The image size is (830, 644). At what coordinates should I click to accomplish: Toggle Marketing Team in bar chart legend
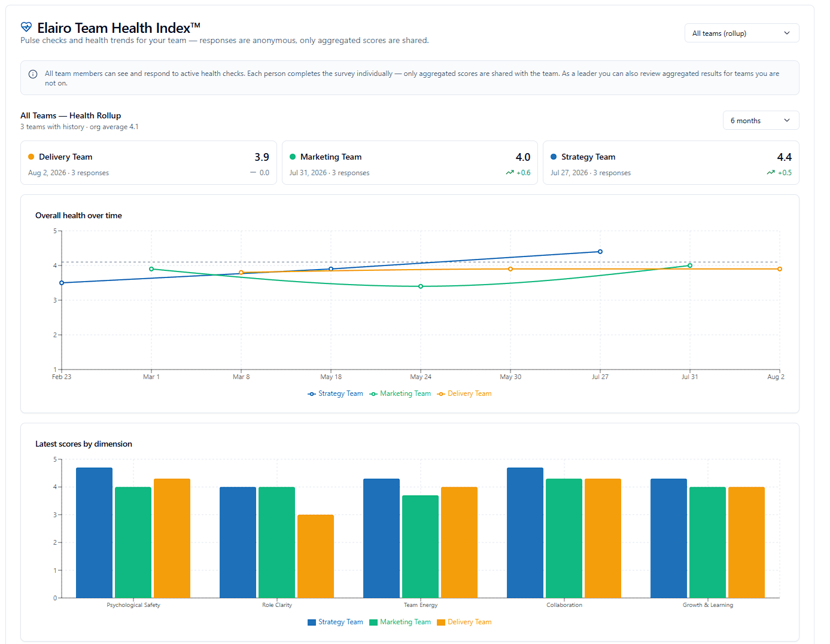coord(400,622)
